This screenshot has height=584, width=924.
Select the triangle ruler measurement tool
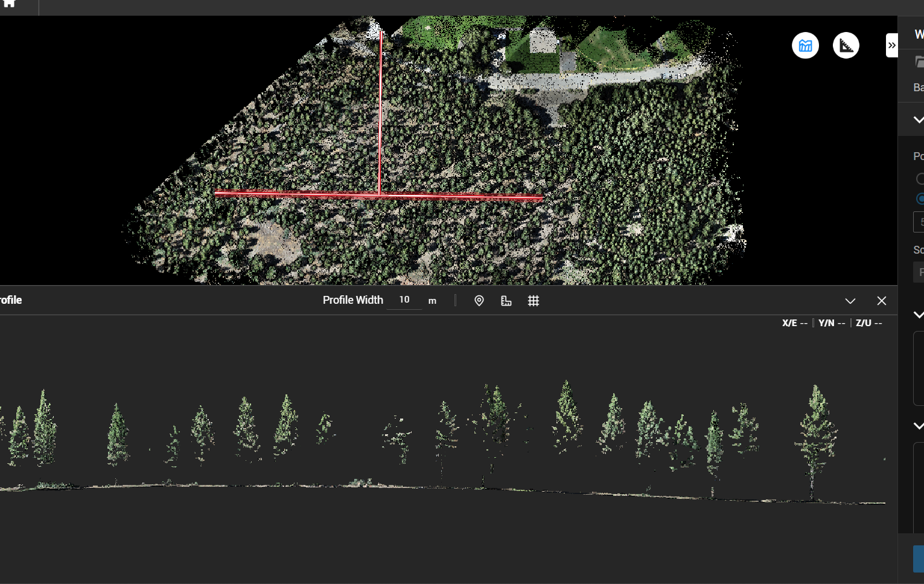846,45
